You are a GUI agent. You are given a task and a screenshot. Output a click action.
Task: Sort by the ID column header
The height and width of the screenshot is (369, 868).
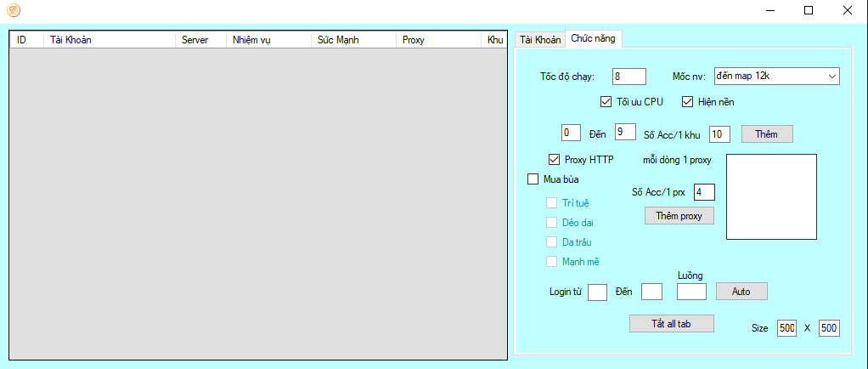tap(26, 40)
